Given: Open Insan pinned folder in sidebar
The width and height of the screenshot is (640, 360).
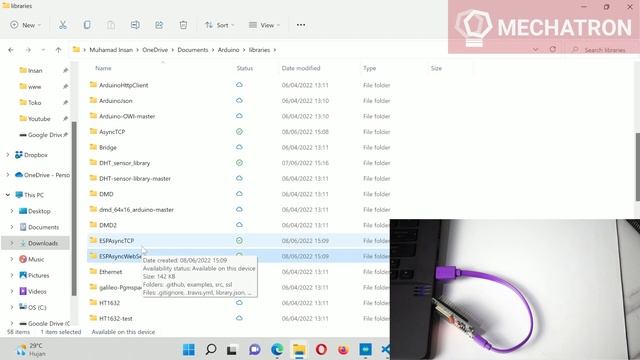Looking at the screenshot, I should pyautogui.click(x=35, y=70).
